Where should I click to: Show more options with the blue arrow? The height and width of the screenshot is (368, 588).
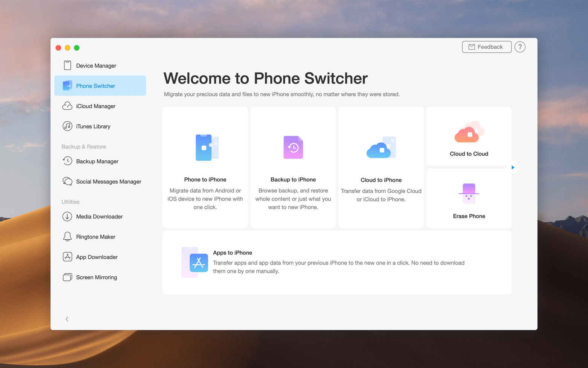[513, 167]
